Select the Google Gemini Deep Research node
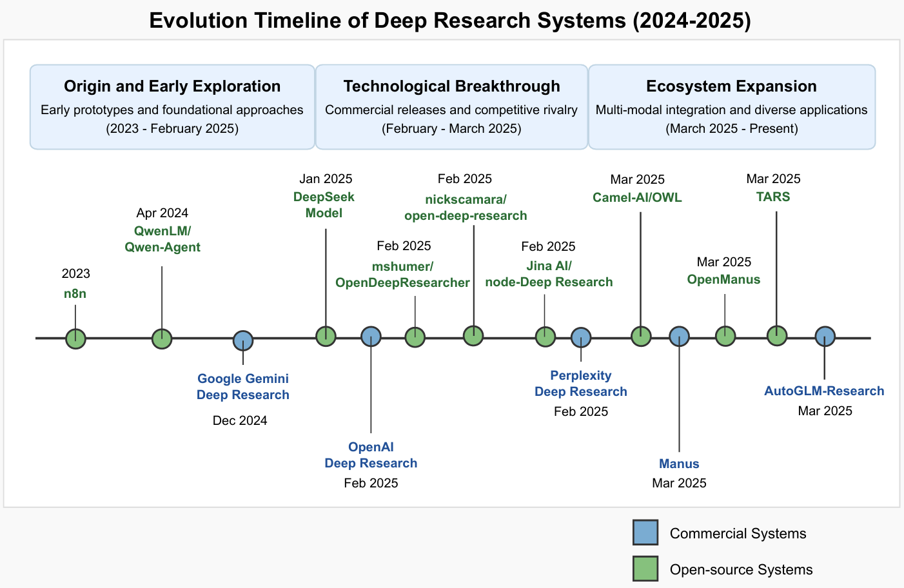The image size is (904, 588). click(x=243, y=340)
